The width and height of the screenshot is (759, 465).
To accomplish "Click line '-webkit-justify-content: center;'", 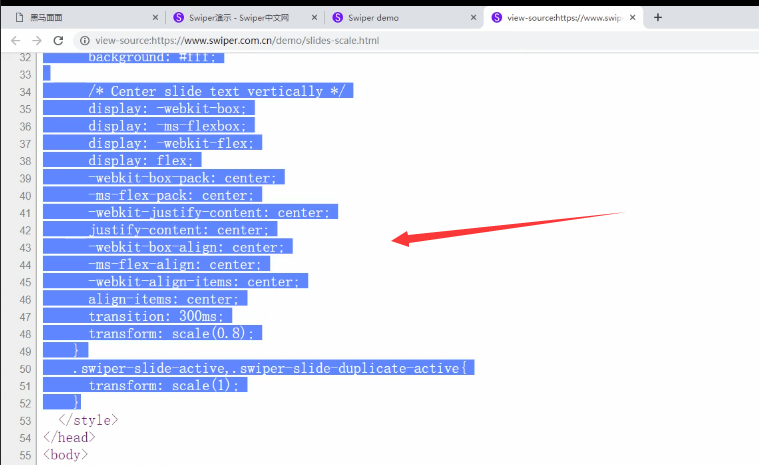I will coord(209,212).
